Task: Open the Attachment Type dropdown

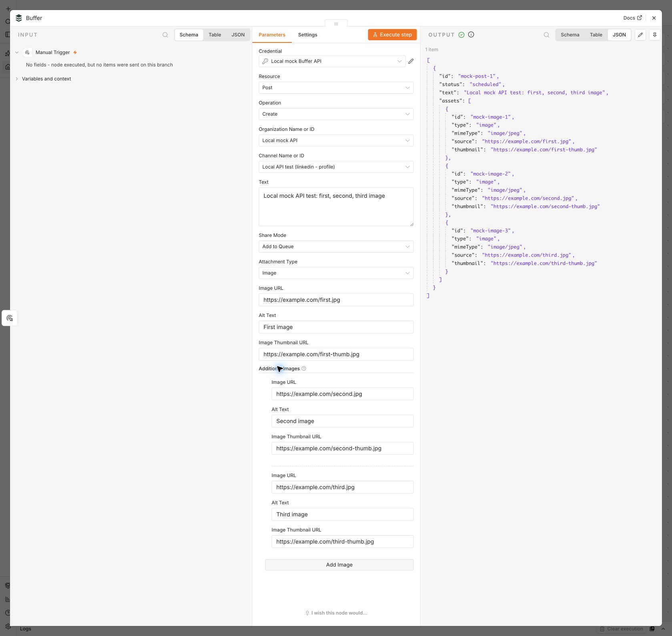Action: click(336, 273)
